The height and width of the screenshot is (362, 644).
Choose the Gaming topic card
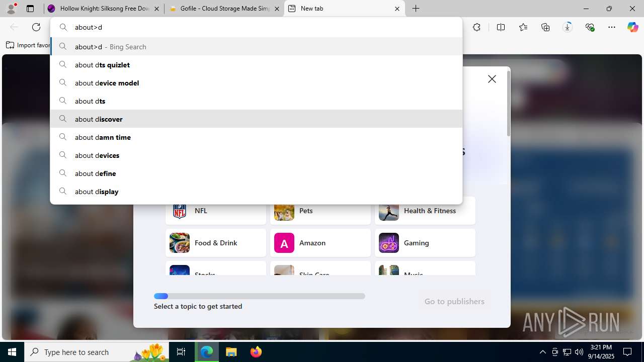pos(425,243)
